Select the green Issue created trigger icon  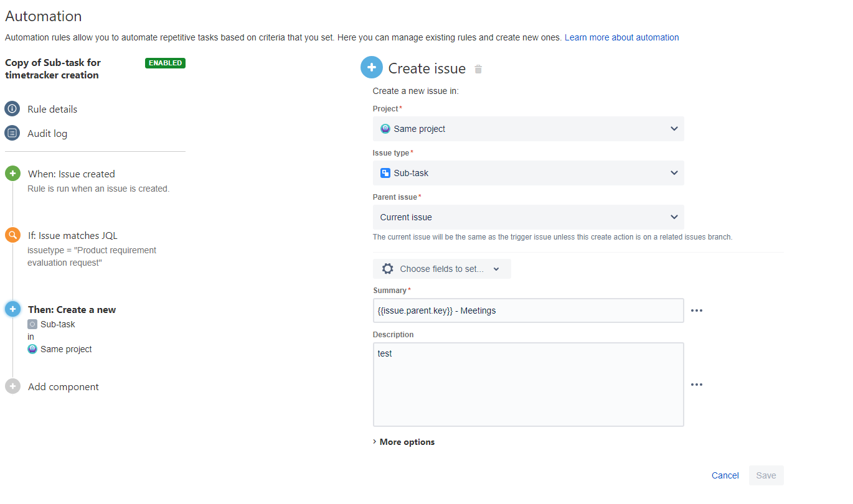click(x=12, y=174)
